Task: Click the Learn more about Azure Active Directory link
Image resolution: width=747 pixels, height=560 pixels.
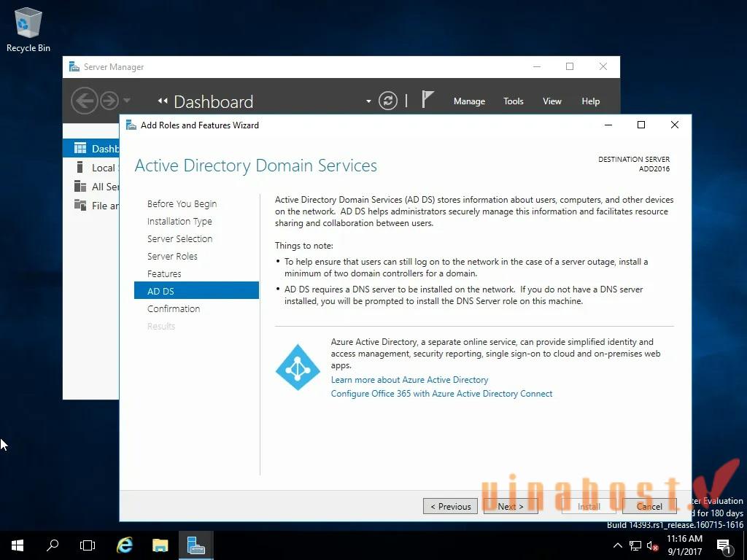Action: (409, 379)
